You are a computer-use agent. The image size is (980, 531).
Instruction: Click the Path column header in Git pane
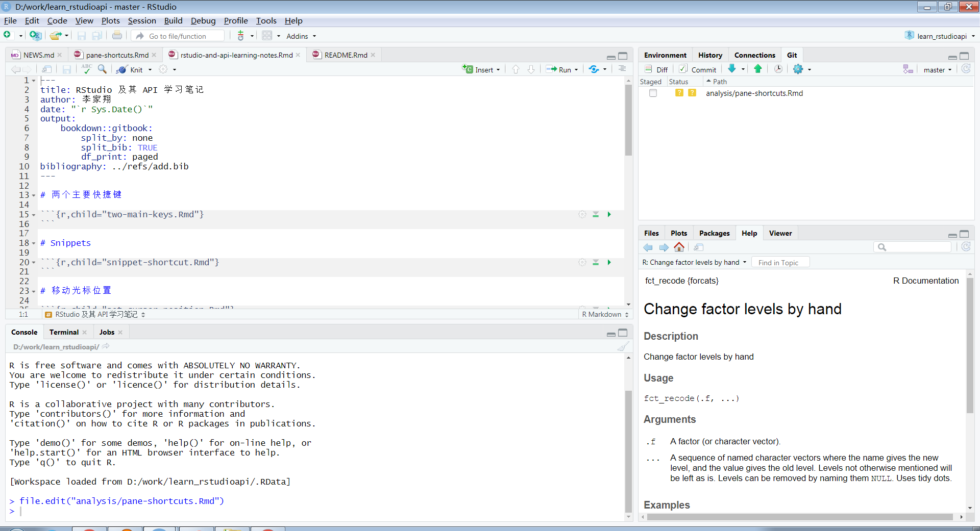720,82
